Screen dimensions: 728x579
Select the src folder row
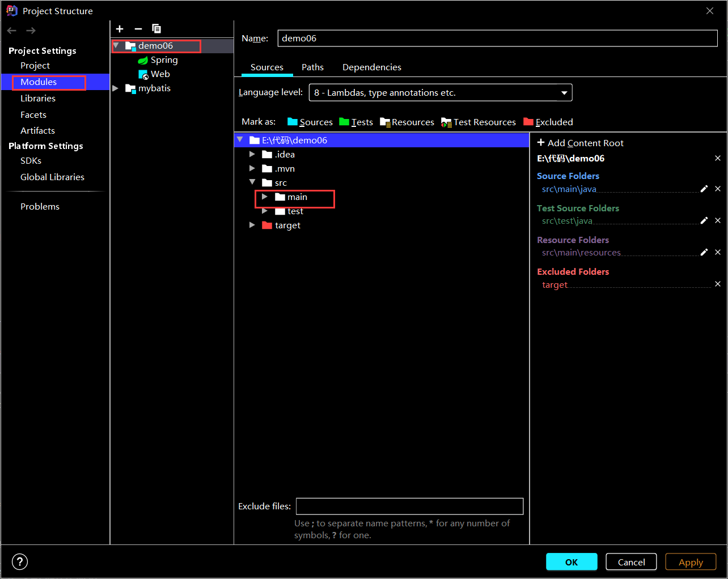[x=382, y=182]
